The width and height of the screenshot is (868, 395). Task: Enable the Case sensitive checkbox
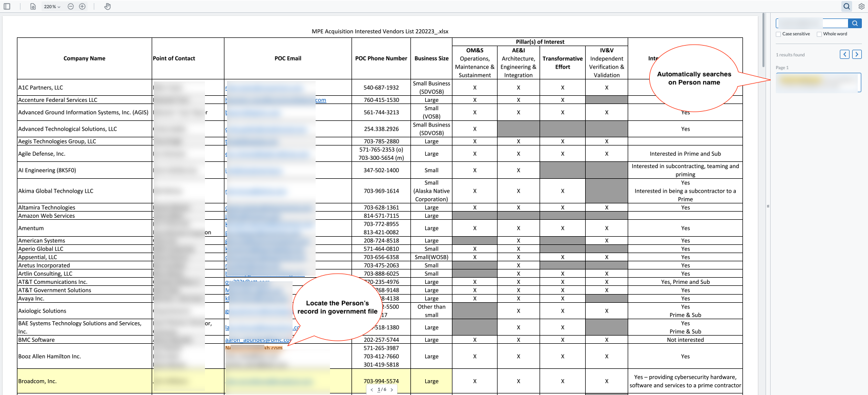pos(778,34)
